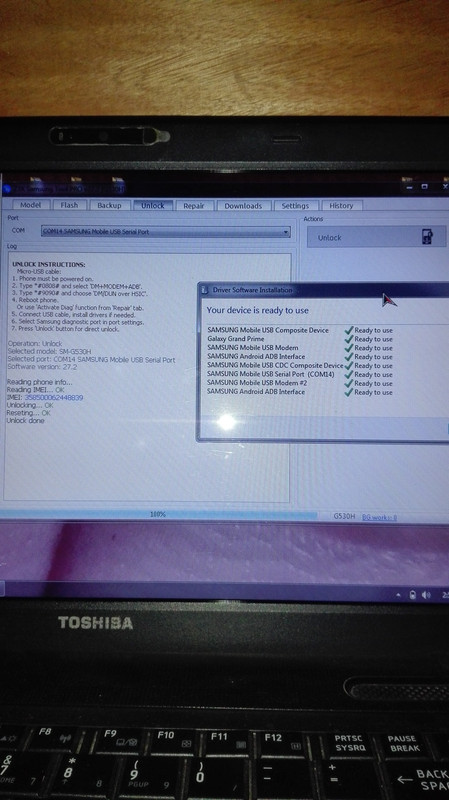Select the COM14 SAMSUNG Mobile USB Serial Port field

166,232
